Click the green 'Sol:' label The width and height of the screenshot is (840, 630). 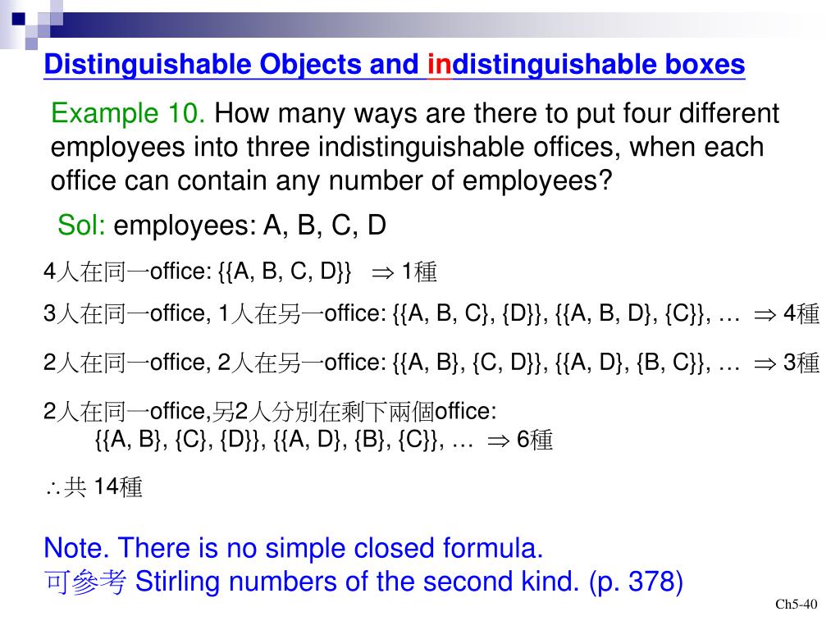click(x=81, y=225)
